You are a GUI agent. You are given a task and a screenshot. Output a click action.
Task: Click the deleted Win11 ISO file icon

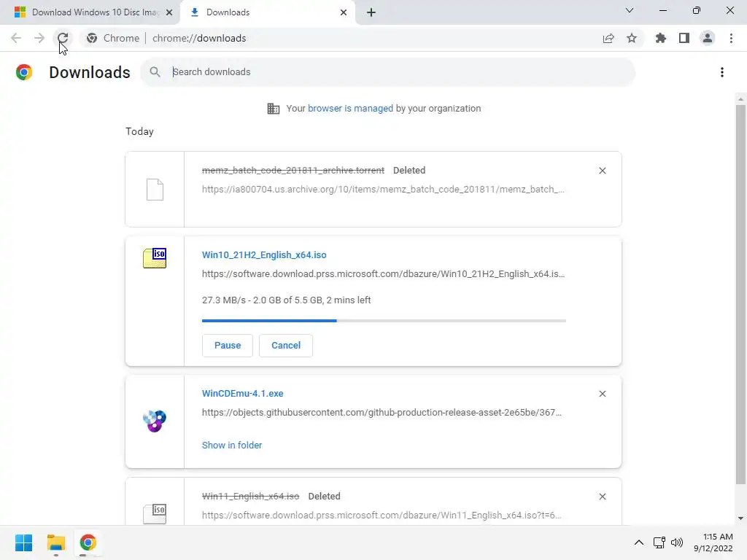point(155,514)
